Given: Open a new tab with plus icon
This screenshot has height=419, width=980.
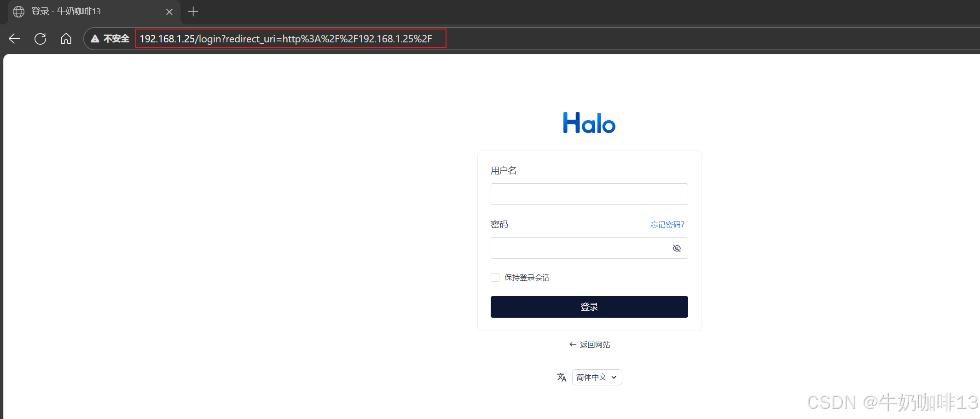Looking at the screenshot, I should pos(193,12).
